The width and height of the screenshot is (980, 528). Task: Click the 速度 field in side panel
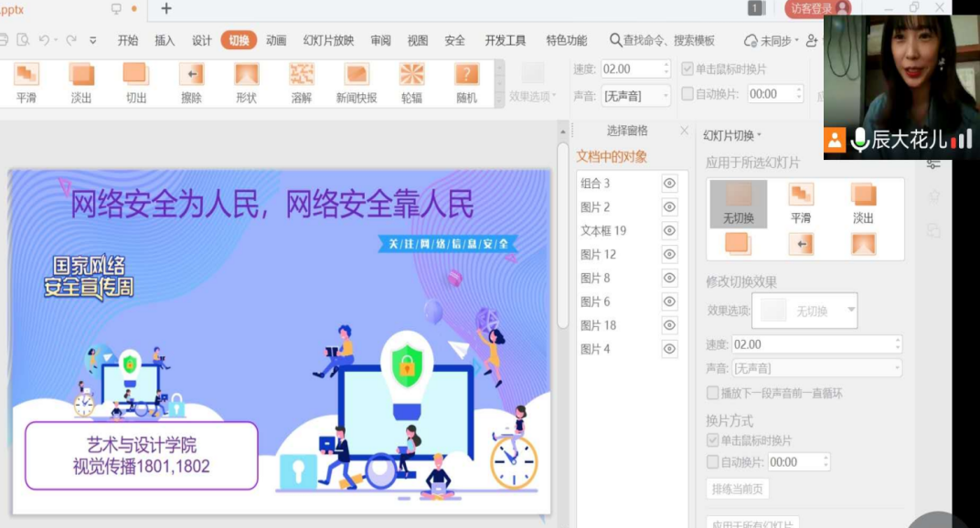(x=812, y=344)
